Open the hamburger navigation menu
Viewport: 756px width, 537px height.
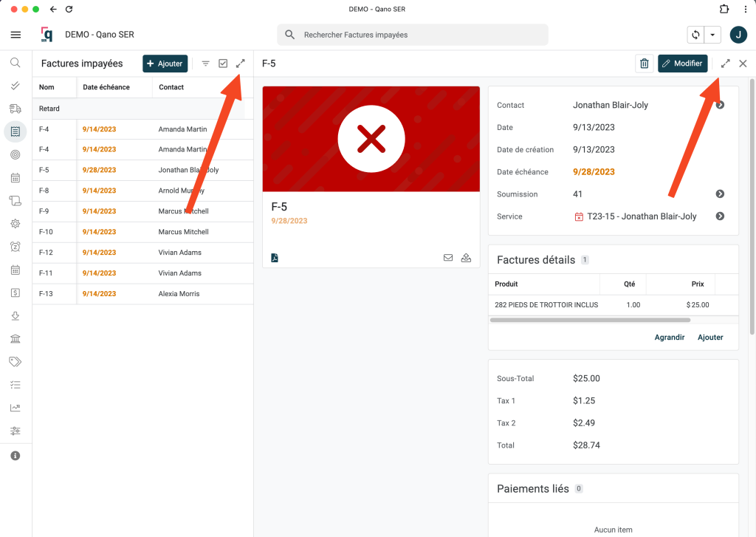click(16, 35)
